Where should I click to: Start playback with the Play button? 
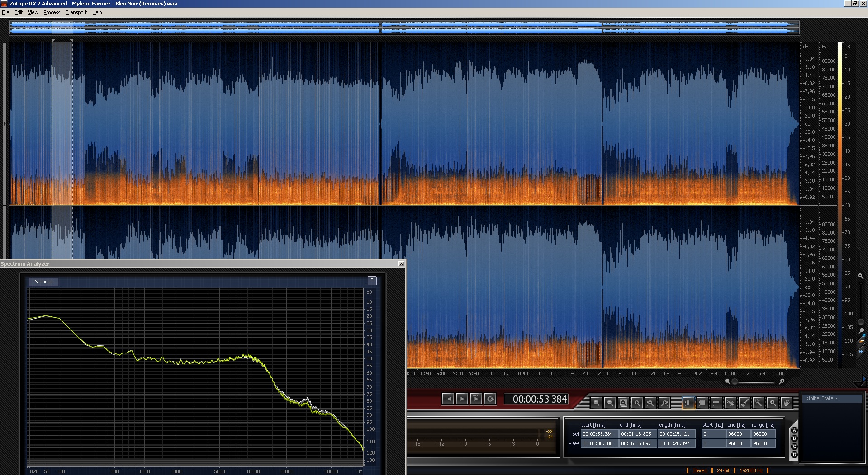[462, 399]
